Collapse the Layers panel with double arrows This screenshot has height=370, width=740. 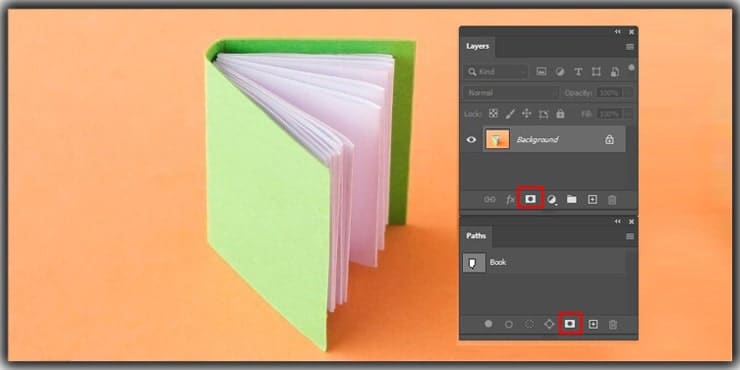617,32
